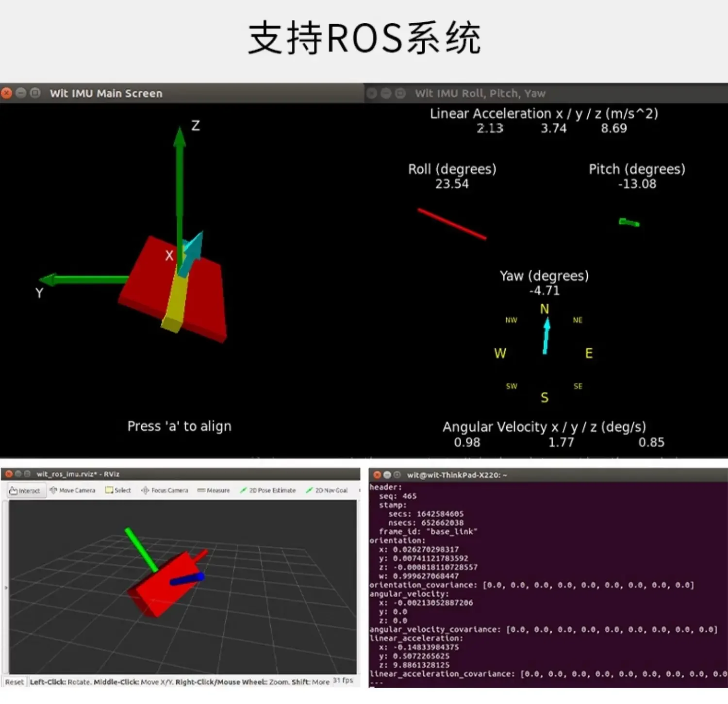The image size is (728, 704).
Task: Click the "Yaw (degrees)" label
Action: pos(545,276)
